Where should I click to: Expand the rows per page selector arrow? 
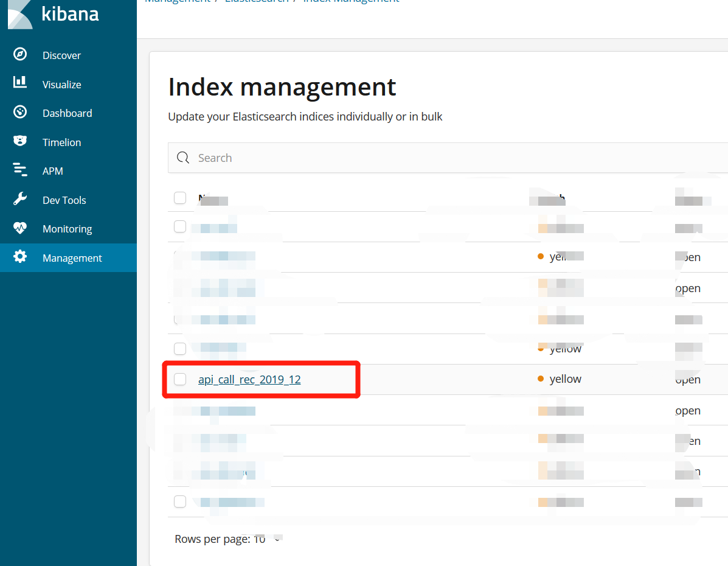(278, 538)
